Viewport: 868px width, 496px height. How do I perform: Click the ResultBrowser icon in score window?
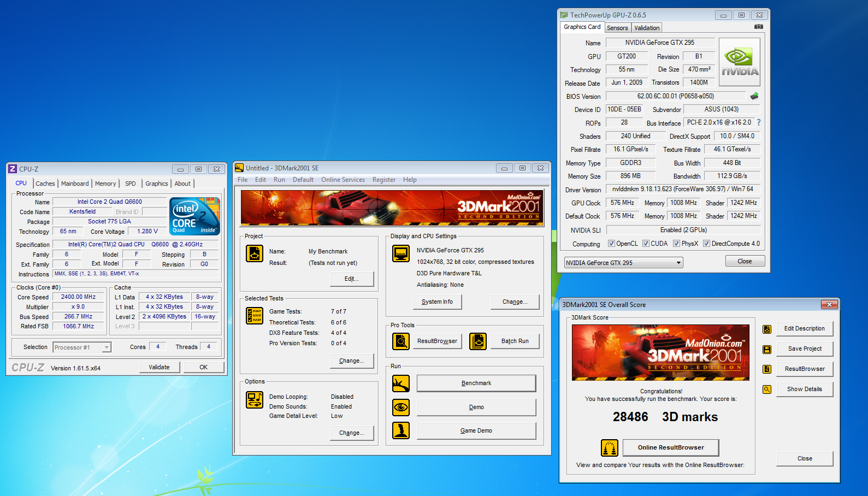[767, 369]
